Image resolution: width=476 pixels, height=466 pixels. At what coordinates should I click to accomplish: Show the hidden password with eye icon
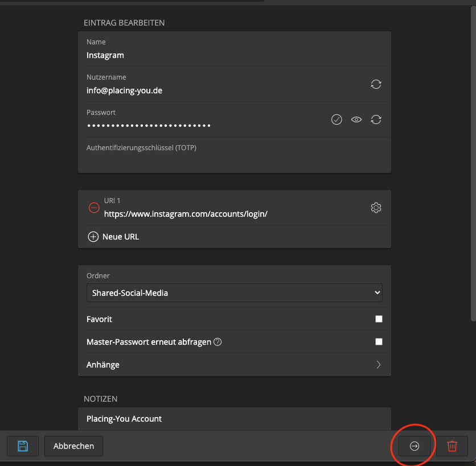click(356, 119)
